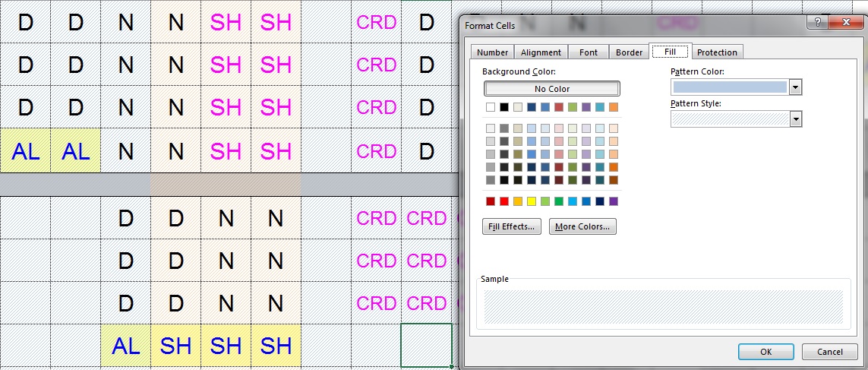Pick aqua in the top theme color row
Viewport: 868px width, 370px height.
600,107
